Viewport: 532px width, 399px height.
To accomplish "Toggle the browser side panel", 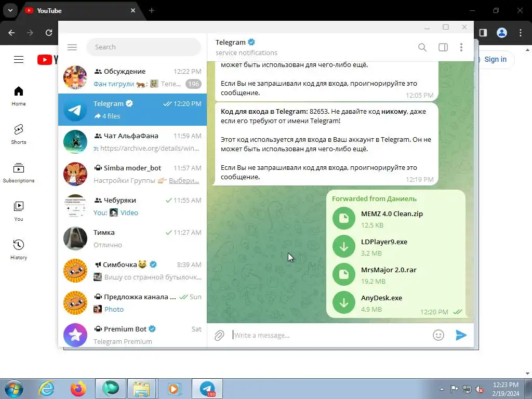I will [483, 33].
